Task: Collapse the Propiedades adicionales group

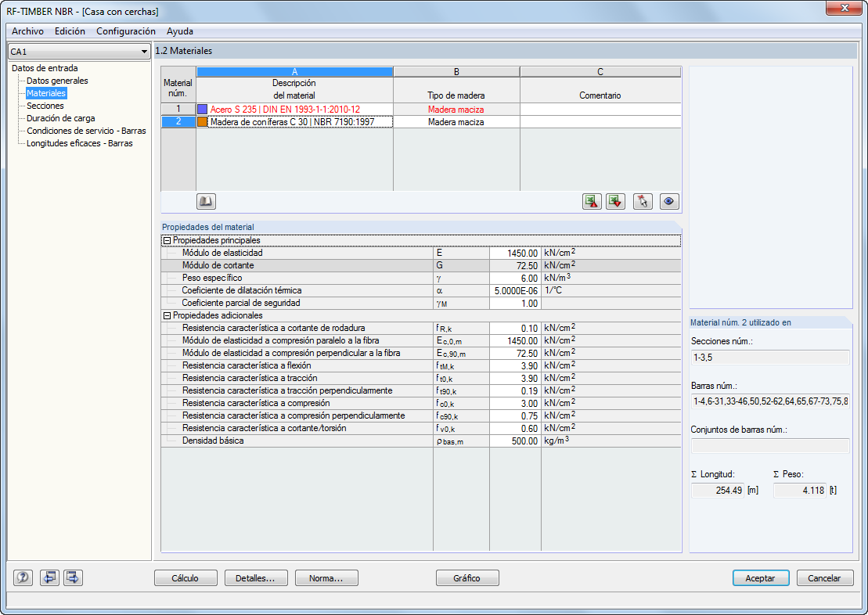Action: 167,315
